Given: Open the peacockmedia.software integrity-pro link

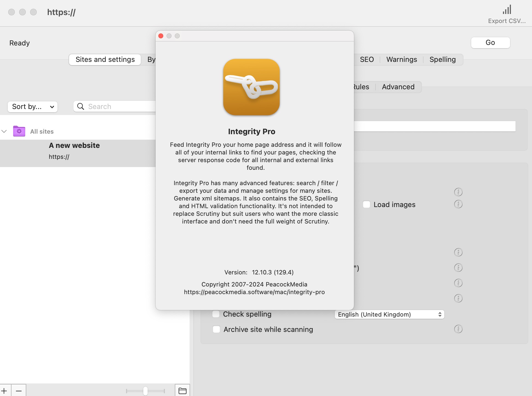Looking at the screenshot, I should (x=254, y=292).
